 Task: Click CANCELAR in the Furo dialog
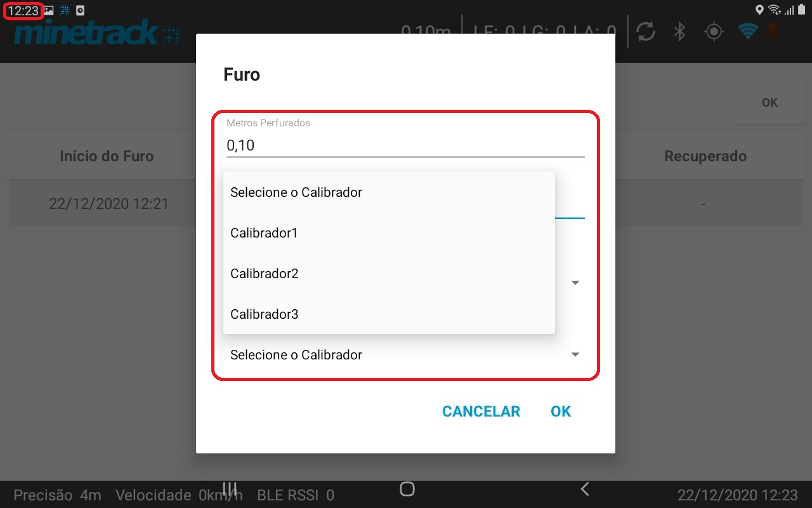tap(481, 411)
